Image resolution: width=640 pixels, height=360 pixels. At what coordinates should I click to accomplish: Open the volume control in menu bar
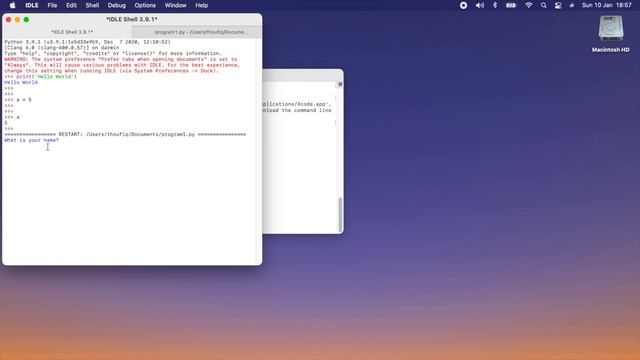pos(480,5)
